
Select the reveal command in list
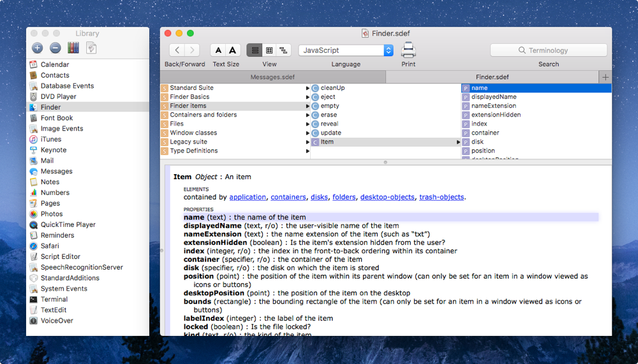click(x=329, y=124)
